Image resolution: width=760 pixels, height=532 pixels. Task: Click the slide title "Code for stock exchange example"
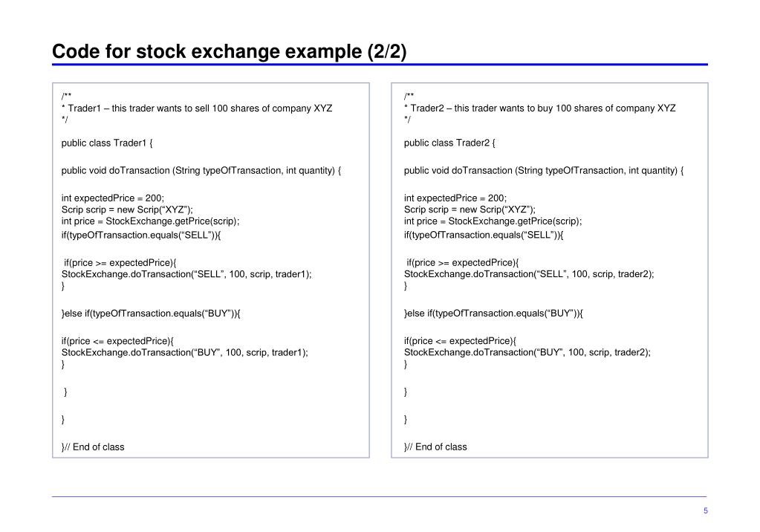(x=230, y=53)
